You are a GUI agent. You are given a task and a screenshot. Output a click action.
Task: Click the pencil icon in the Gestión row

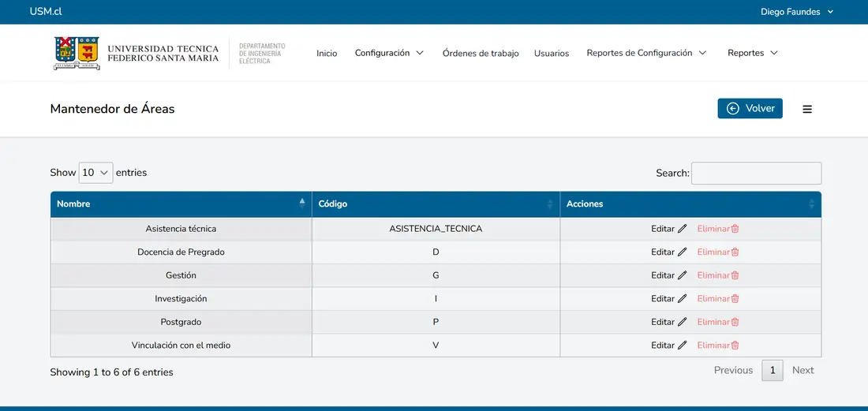coord(682,275)
